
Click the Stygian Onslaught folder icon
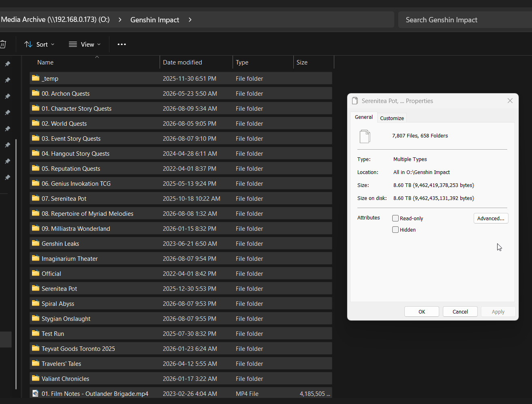[36, 318]
